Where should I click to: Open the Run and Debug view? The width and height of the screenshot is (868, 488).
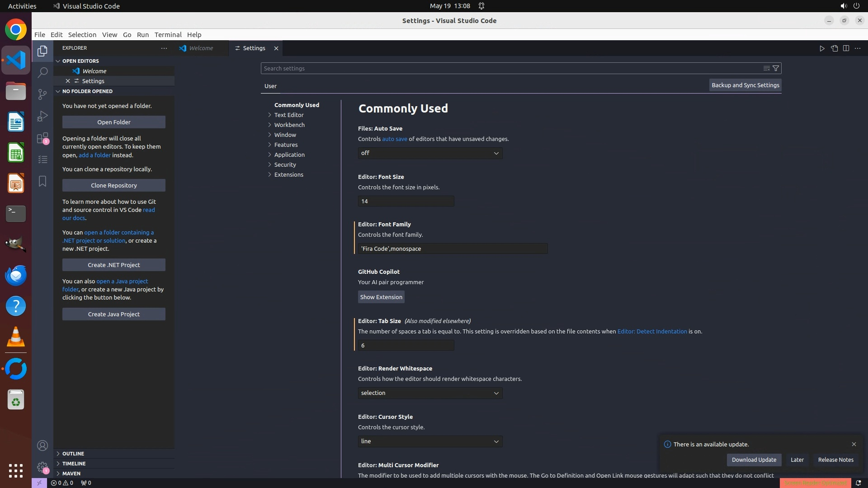point(42,116)
